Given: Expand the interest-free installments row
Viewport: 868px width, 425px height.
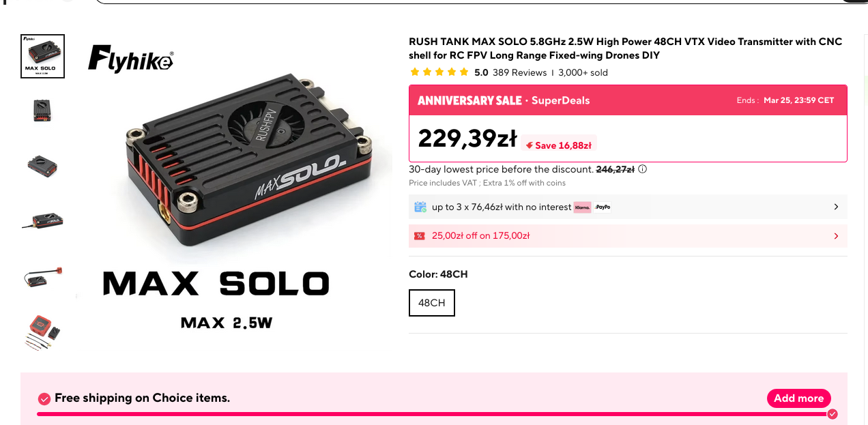Looking at the screenshot, I should click(836, 207).
